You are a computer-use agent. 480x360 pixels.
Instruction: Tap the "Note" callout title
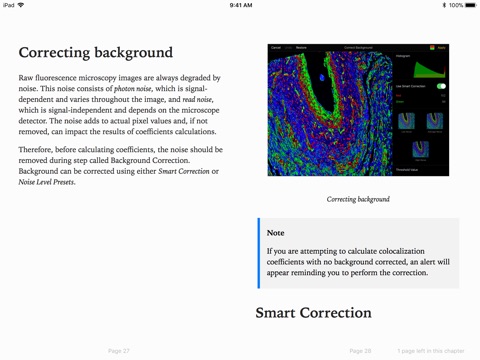point(275,233)
